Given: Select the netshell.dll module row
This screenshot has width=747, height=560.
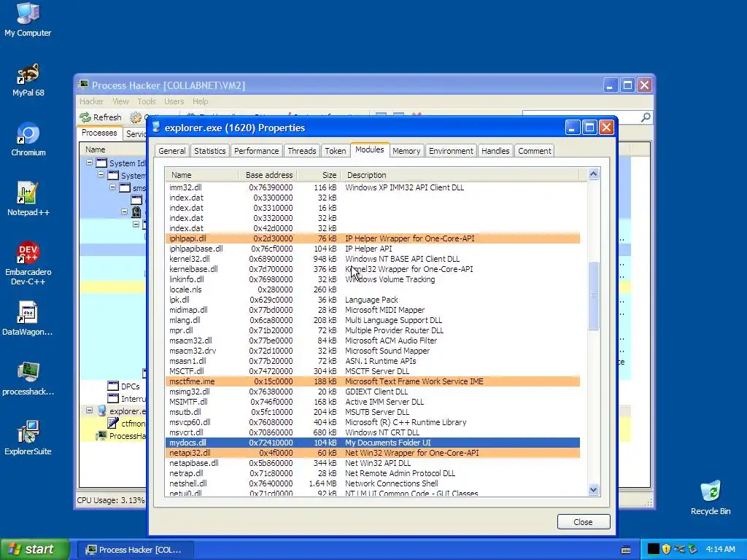Looking at the screenshot, I should pyautogui.click(x=373, y=483).
